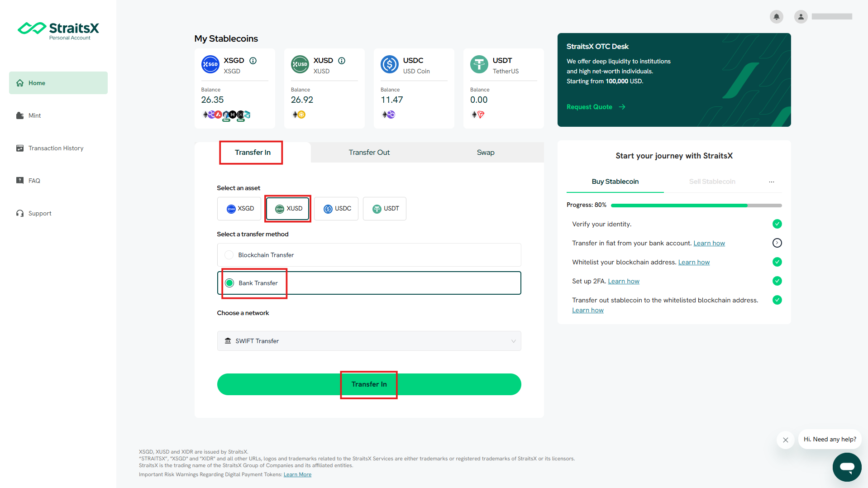Click the USDC coin logo in My Stablecoins
The height and width of the screenshot is (488, 868).
(390, 64)
